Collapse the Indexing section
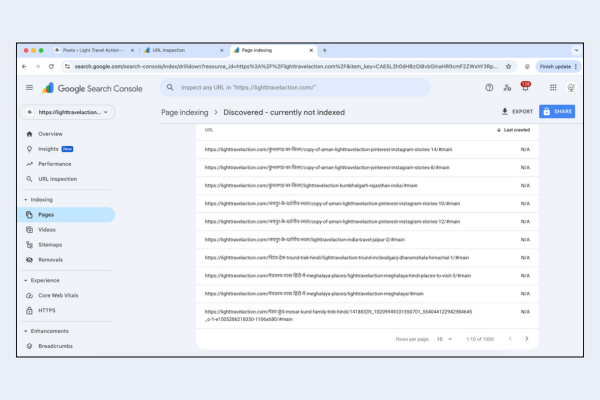This screenshot has height=400, width=600. click(x=24, y=199)
